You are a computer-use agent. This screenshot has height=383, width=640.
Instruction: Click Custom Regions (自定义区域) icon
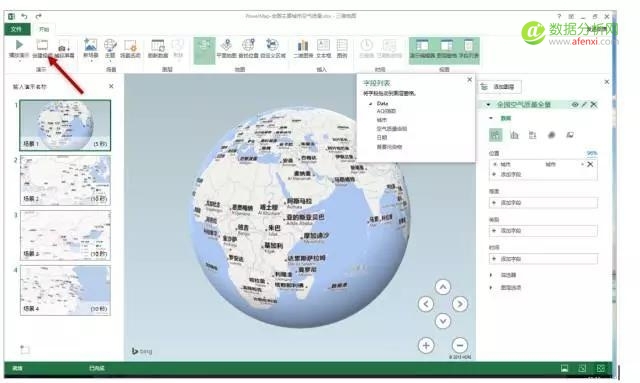(x=273, y=48)
